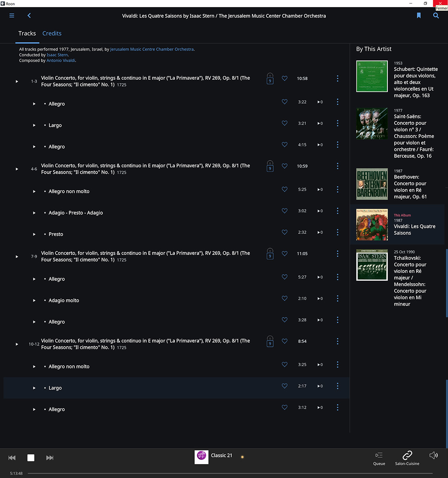This screenshot has height=478, width=448.
Task: Click the "Tchaïkovski: Concerto pour violon" album title
Action: (410, 281)
